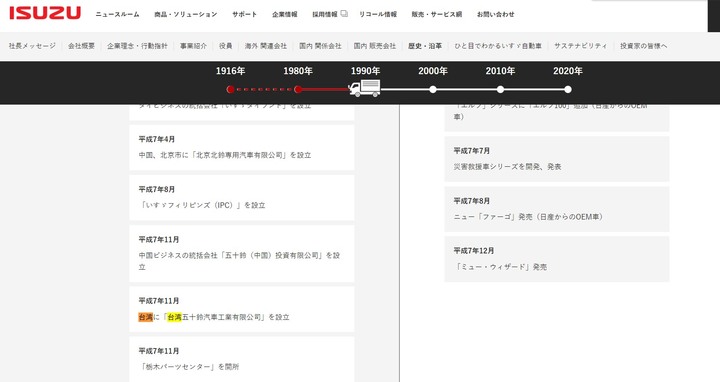Select the truck icon on timeline
This screenshot has width=720, height=382.
(x=365, y=88)
